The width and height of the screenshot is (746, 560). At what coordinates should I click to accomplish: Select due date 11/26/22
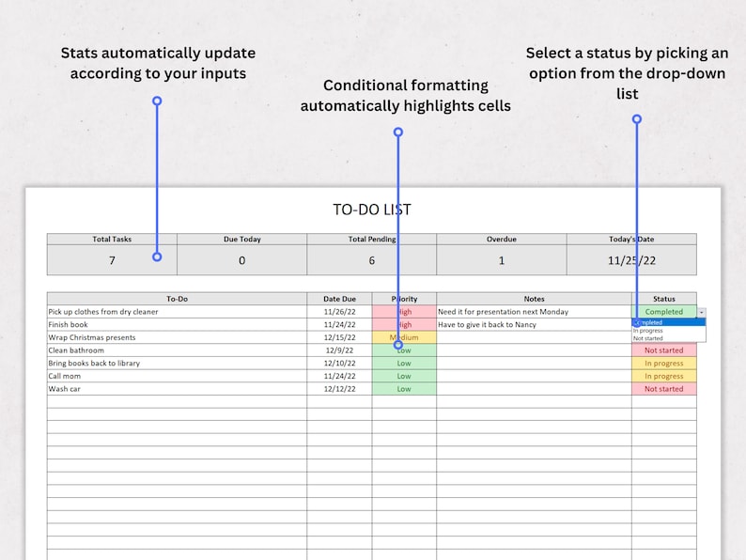[x=340, y=312]
